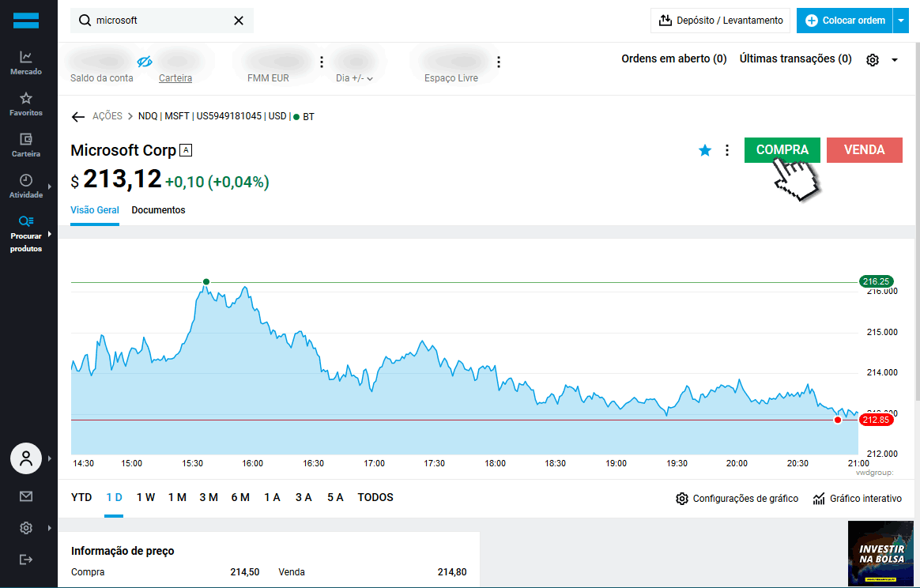
Task: Open the user profile avatar
Action: point(26,458)
